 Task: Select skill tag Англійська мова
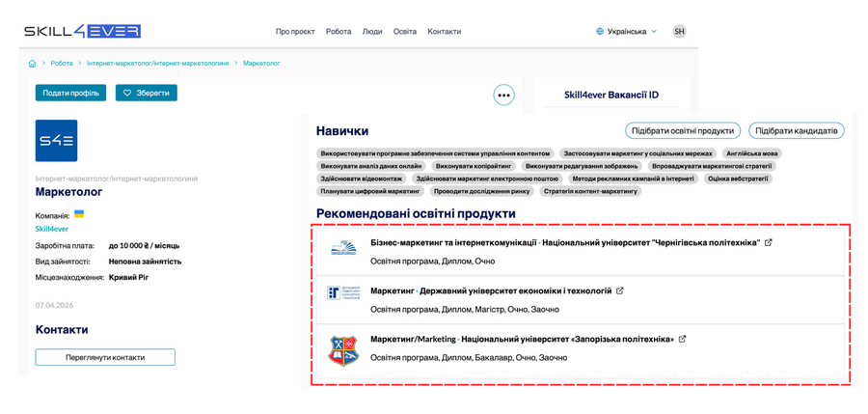[753, 153]
